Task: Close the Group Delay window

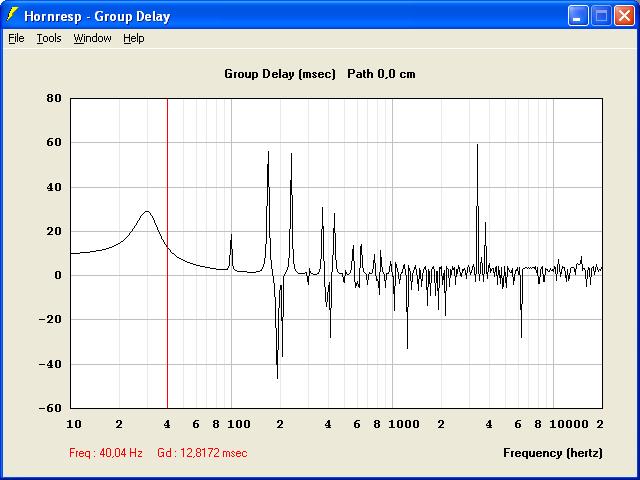Action: click(624, 16)
